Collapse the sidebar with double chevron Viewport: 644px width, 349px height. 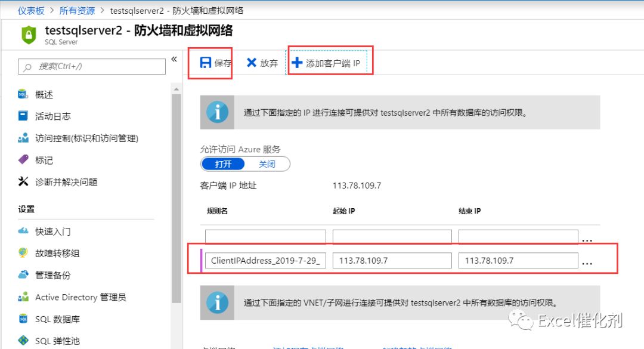click(x=174, y=59)
